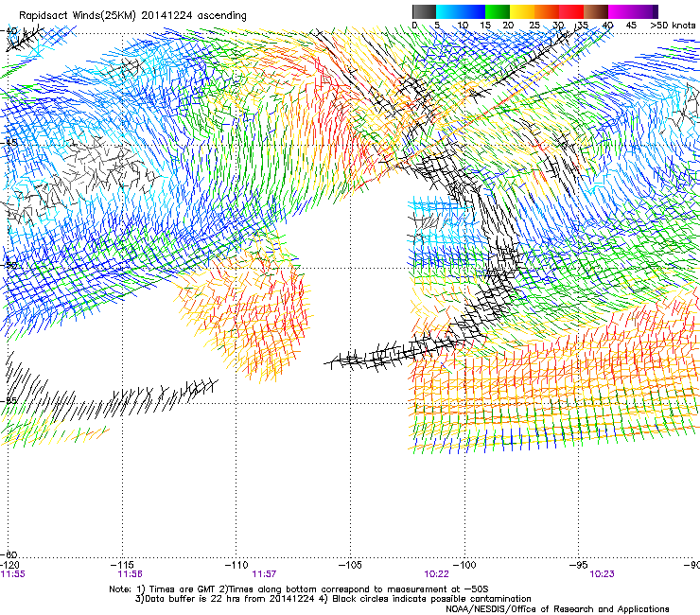Click the -60 latitude axis label

point(9,555)
